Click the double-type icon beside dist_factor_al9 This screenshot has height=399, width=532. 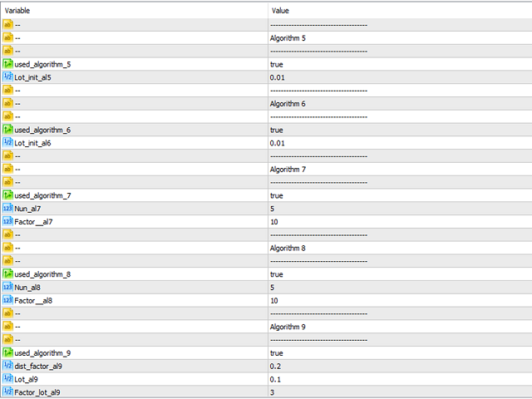pyautogui.click(x=7, y=366)
